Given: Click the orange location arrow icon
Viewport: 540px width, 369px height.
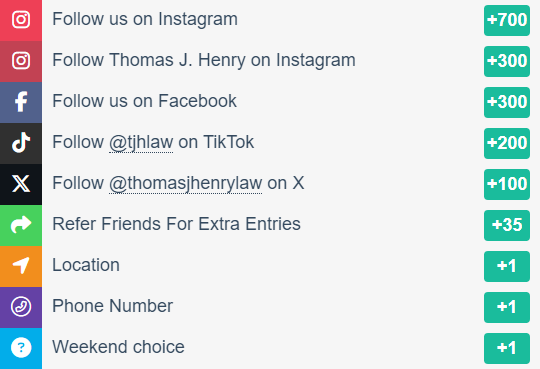Looking at the screenshot, I should click(21, 265).
